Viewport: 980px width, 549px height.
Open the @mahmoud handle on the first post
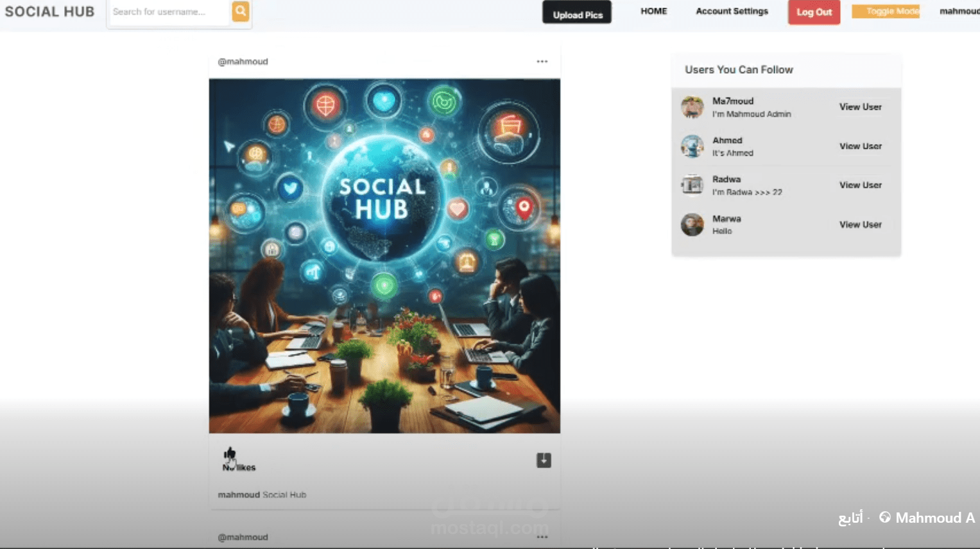[243, 62]
